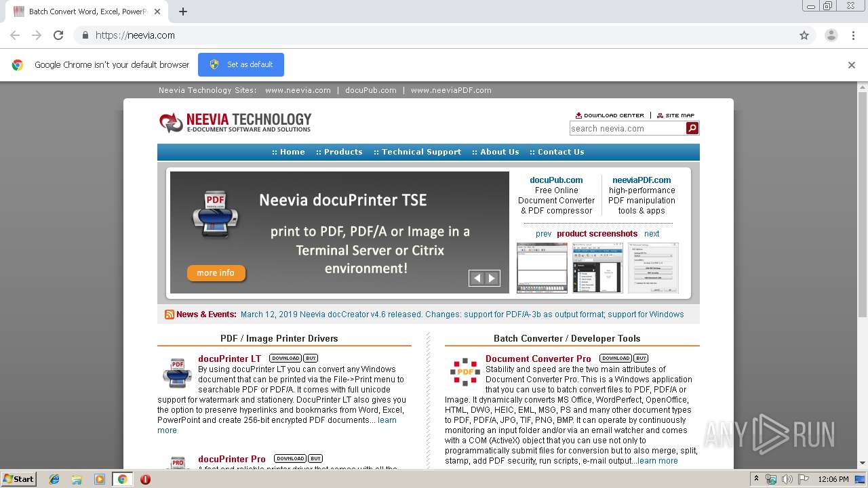Click Buy for Document Converter Pro
Image resolution: width=868 pixels, height=488 pixels.
point(641,359)
